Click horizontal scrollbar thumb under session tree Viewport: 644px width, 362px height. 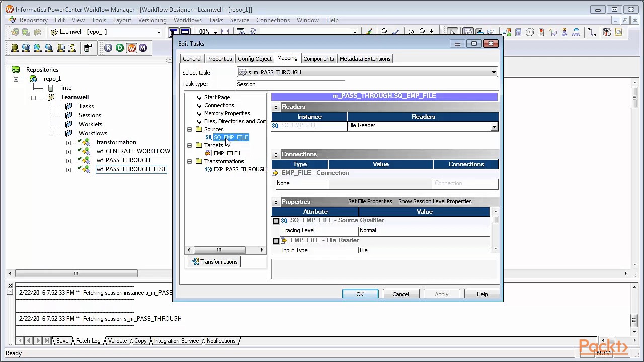(219, 250)
